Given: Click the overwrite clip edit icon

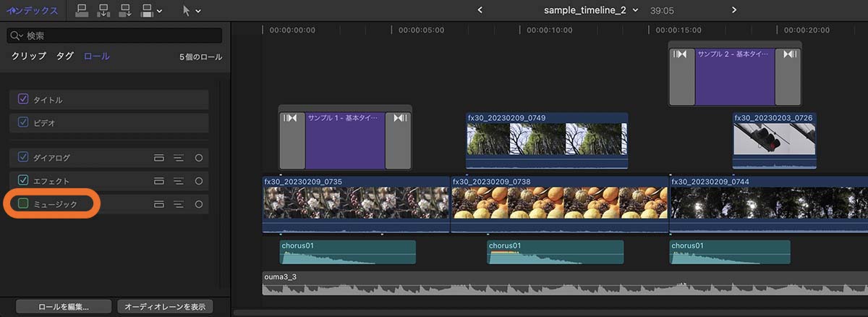Looking at the screenshot, I should click(x=147, y=11).
